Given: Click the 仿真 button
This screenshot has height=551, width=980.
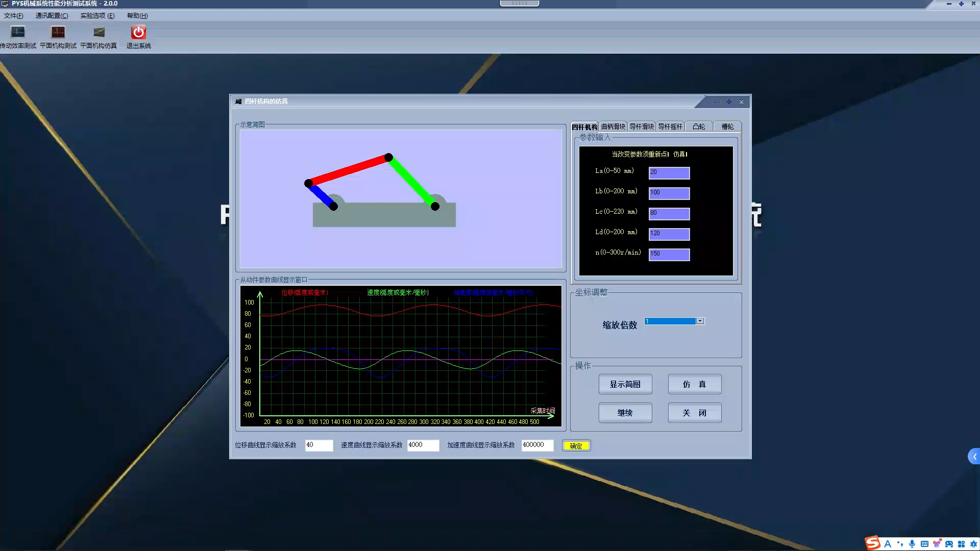Looking at the screenshot, I should pyautogui.click(x=695, y=384).
